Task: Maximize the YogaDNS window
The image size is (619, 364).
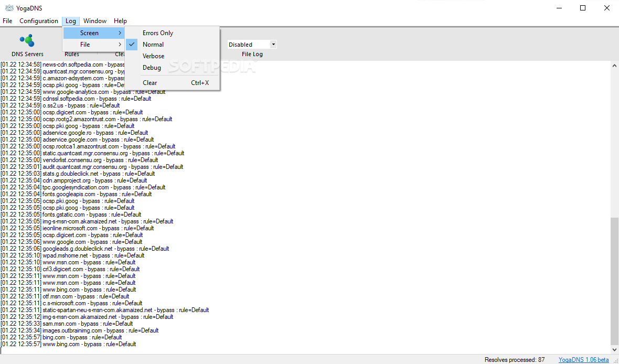Action: [x=583, y=8]
